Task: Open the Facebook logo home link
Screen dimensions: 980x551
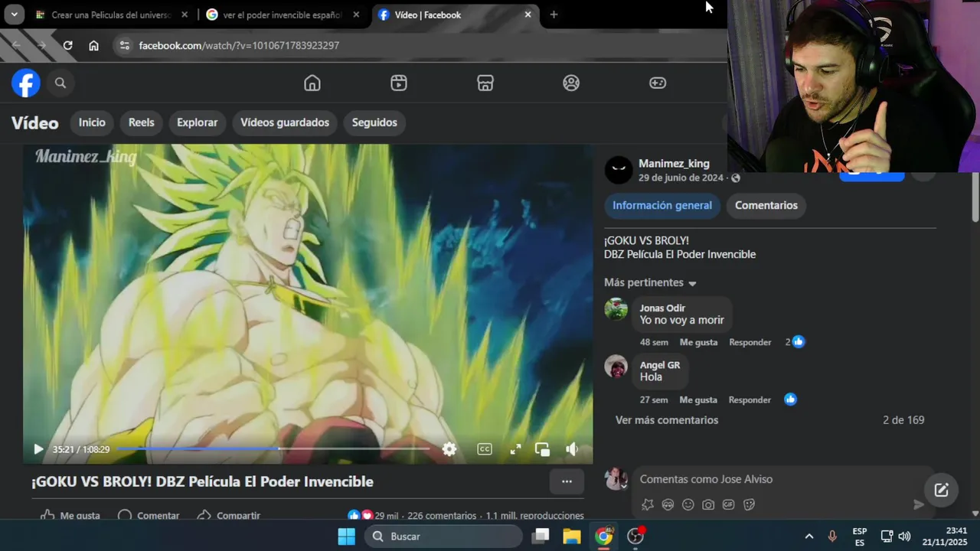Action: coord(26,83)
